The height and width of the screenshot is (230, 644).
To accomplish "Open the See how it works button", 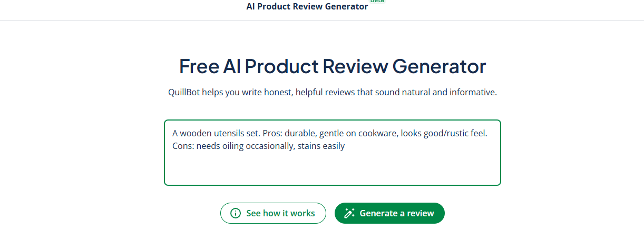I will pyautogui.click(x=273, y=213).
